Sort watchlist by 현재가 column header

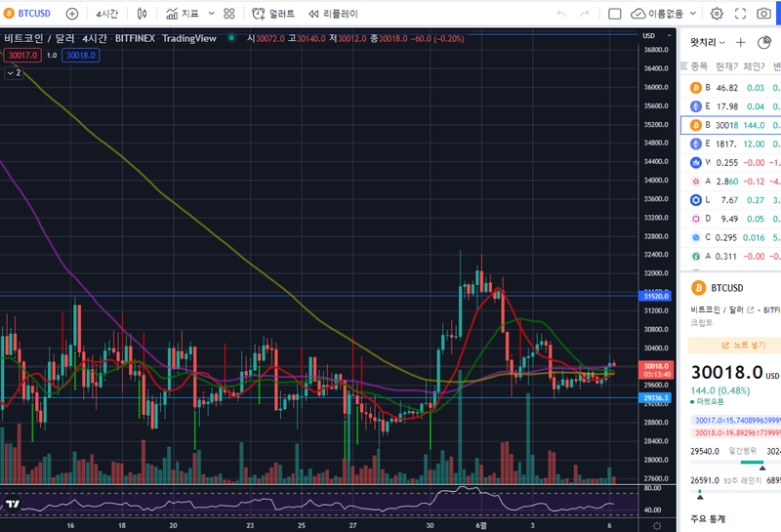coord(726,65)
